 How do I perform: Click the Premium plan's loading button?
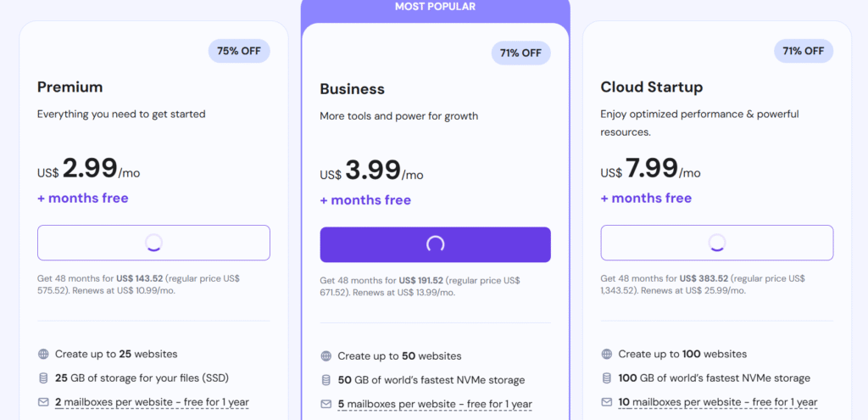pos(153,243)
